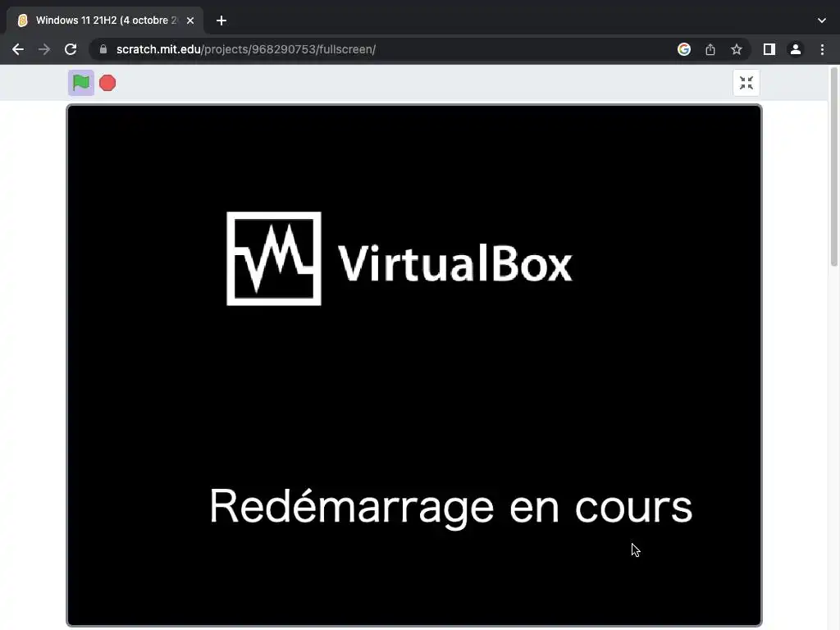Screen dimensions: 840x630
Task: Reload the Scratch project page
Action: (x=71, y=49)
